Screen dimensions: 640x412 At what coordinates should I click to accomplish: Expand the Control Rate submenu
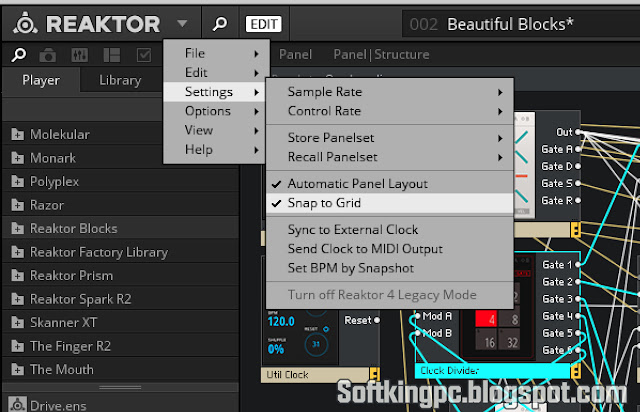click(x=390, y=111)
